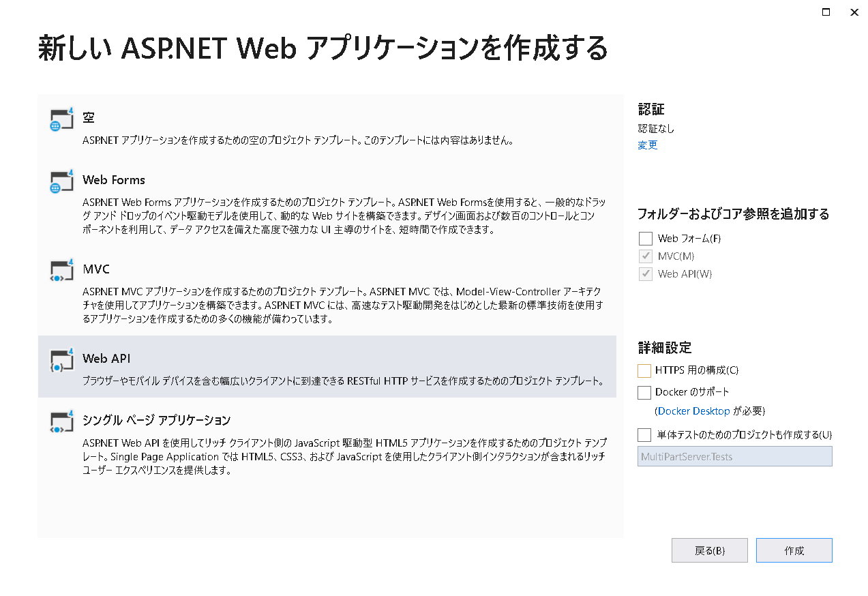Click the Web Forms description paragraph

[x=344, y=216]
